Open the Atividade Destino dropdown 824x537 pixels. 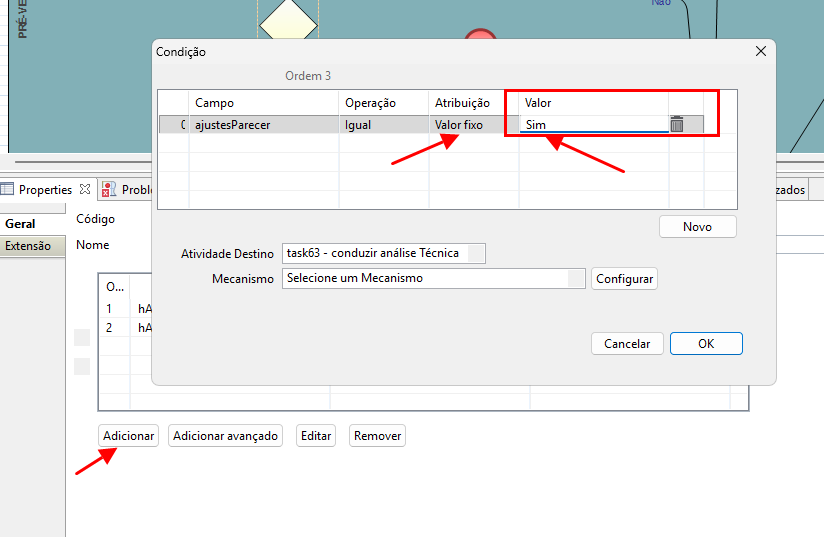point(476,253)
